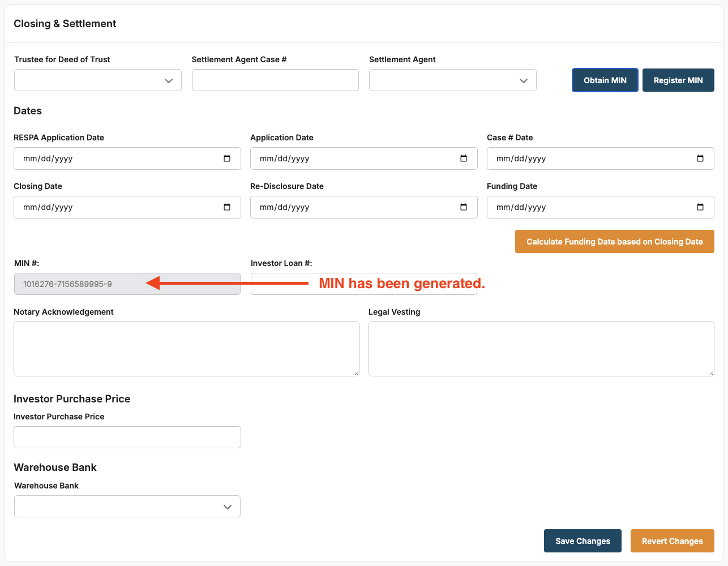
Task: Open the Closing Date calendar picker
Action: [x=227, y=207]
